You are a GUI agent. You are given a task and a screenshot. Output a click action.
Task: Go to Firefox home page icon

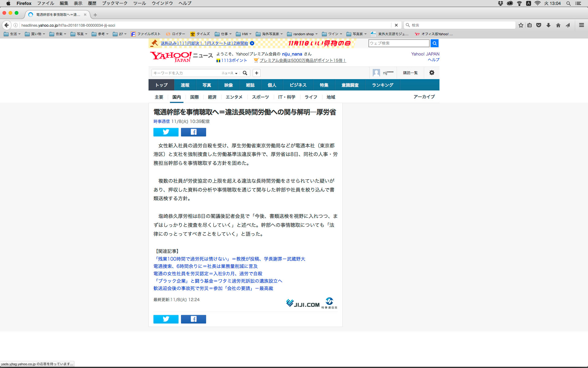pyautogui.click(x=558, y=25)
